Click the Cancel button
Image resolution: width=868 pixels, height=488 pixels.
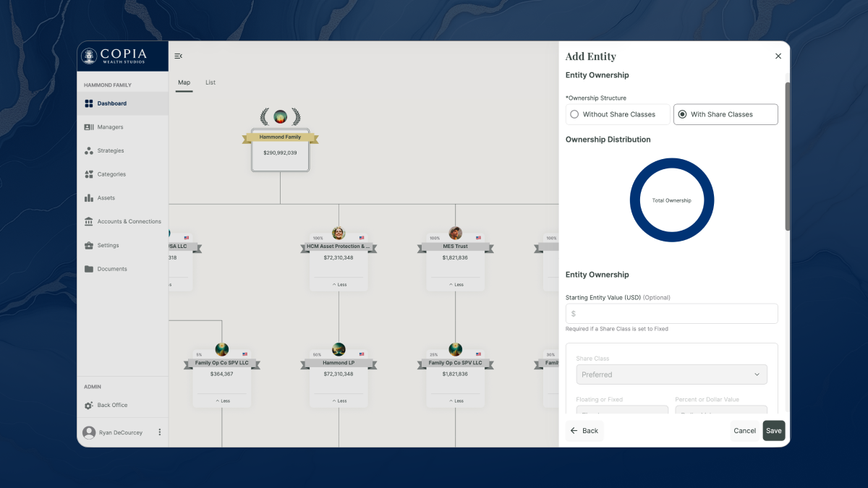[x=744, y=431]
